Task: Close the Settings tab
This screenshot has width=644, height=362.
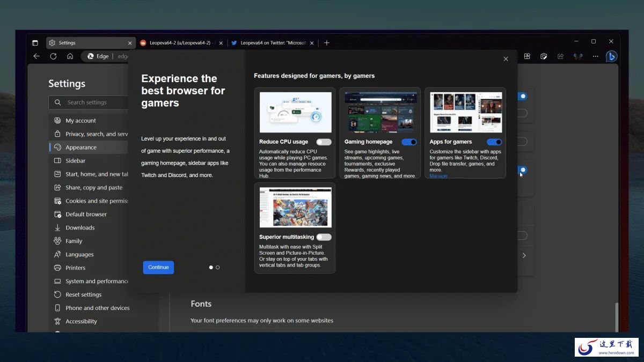Action: pos(130,43)
